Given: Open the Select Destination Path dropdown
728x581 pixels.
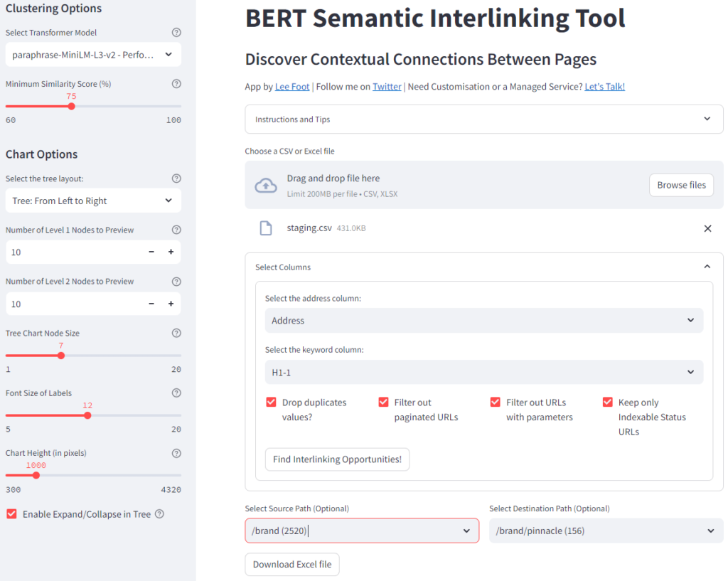Looking at the screenshot, I should tap(606, 531).
